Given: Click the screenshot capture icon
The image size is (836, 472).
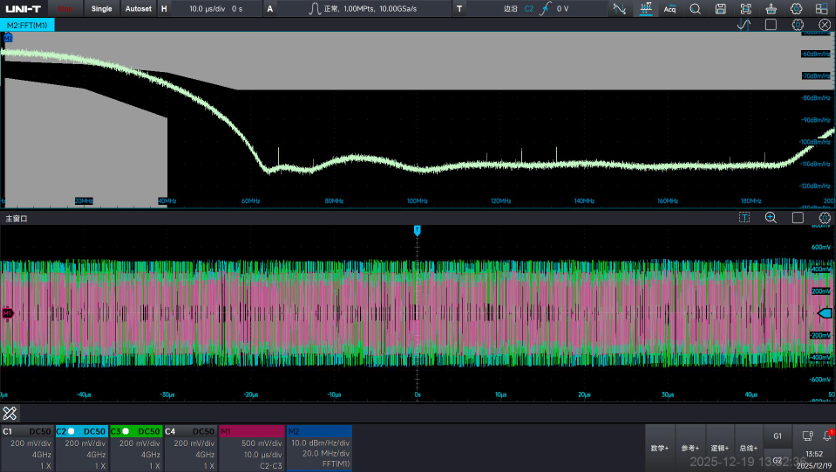Looking at the screenshot, I should pos(745,9).
